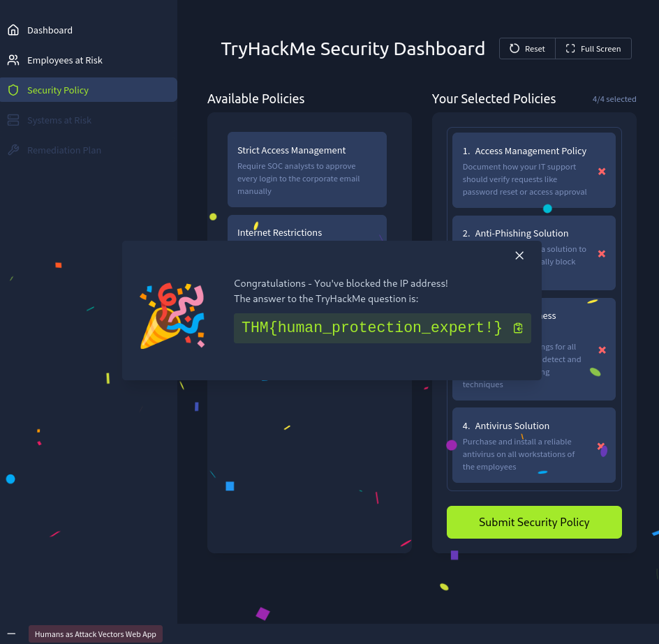Click the Full Screen expand icon
Viewport: 659px width, 644px height.
570,48
